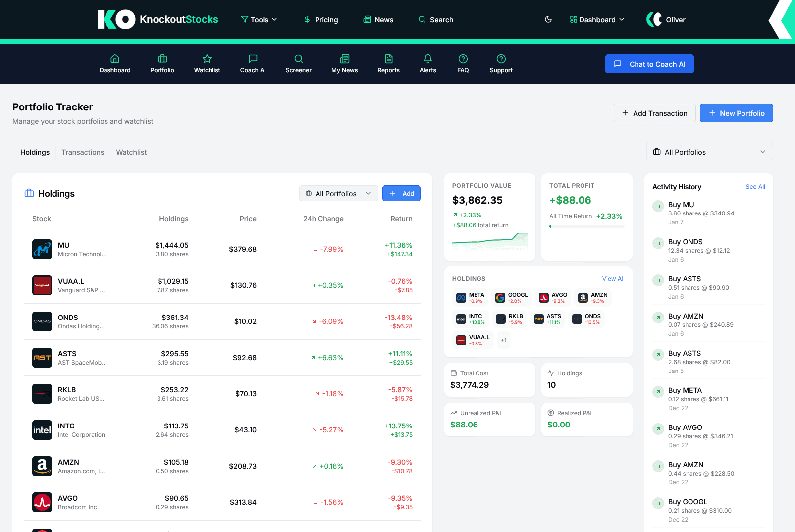Open See All activity history link
Viewport: 795px width, 532px height.
tap(755, 187)
